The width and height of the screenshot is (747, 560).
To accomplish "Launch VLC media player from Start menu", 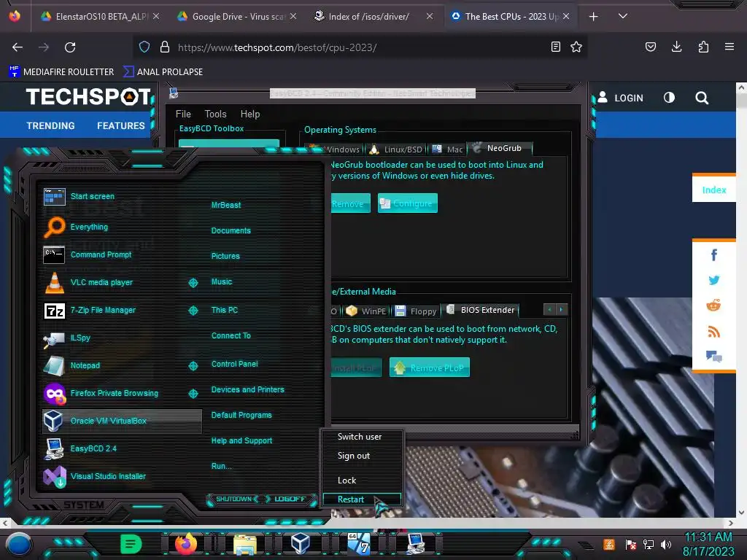I will pos(101,282).
